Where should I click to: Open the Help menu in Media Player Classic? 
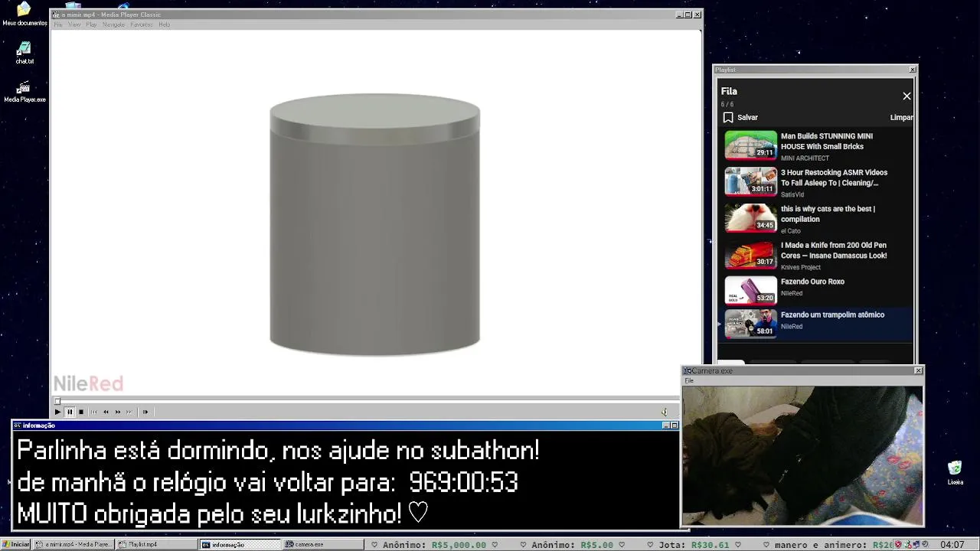pos(164,24)
